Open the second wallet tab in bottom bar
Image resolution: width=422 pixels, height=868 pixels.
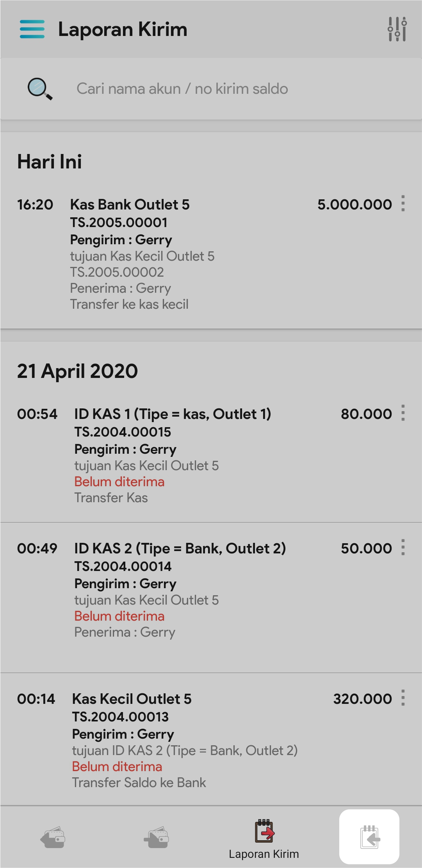[157, 837]
